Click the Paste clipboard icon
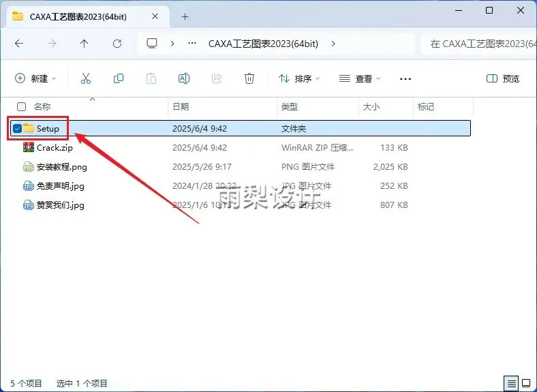 coord(151,78)
